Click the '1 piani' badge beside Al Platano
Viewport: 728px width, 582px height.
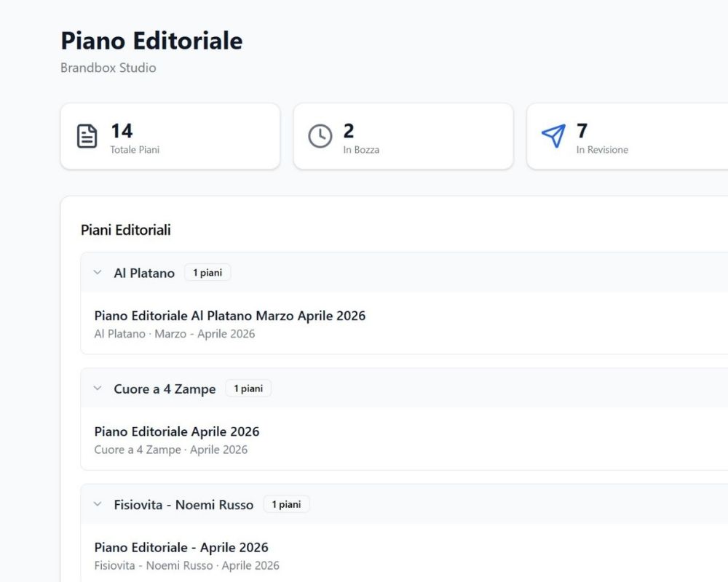tap(207, 271)
